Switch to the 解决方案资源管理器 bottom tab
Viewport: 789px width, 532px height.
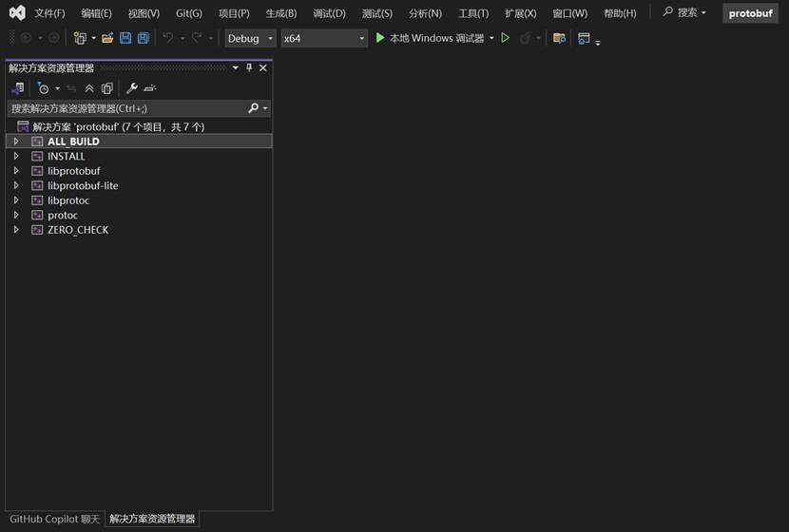[x=152, y=519]
